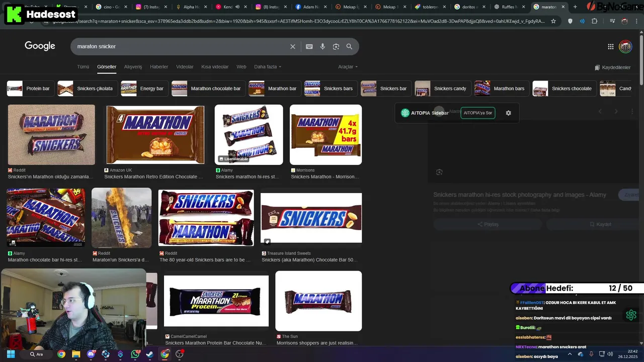This screenshot has width=644, height=362.
Task: Open File Explorer from the taskbar
Action: 76,354
